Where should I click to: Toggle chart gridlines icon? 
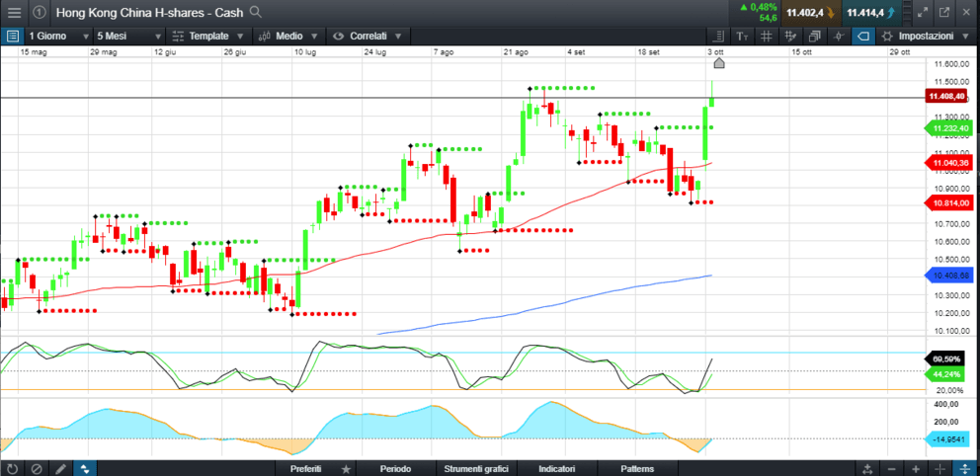[x=767, y=37]
